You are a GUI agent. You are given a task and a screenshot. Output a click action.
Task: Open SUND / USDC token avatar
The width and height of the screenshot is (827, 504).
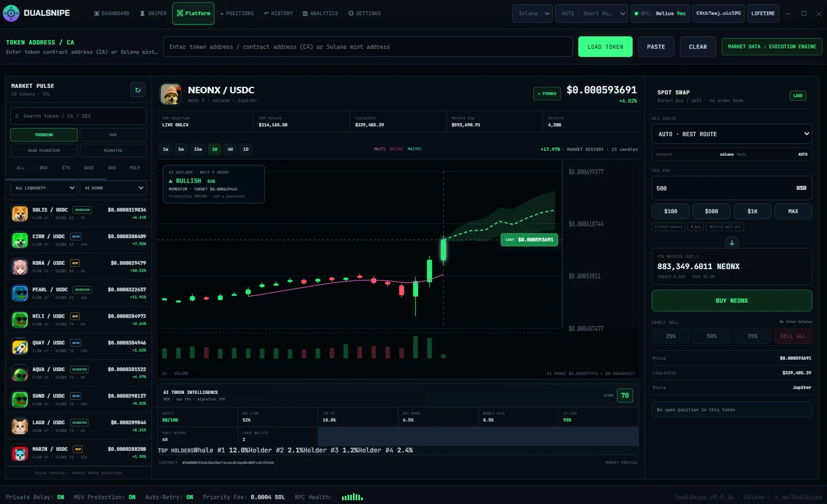[20, 400]
